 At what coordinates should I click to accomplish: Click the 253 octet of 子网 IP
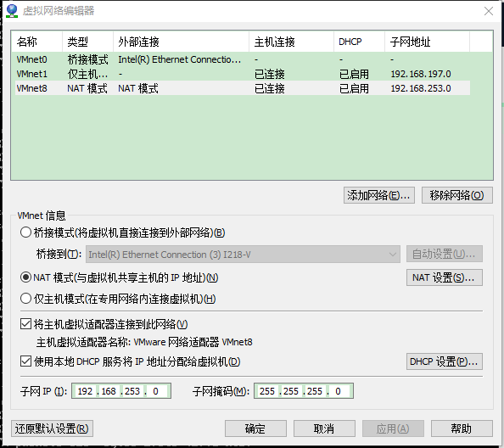[132, 391]
